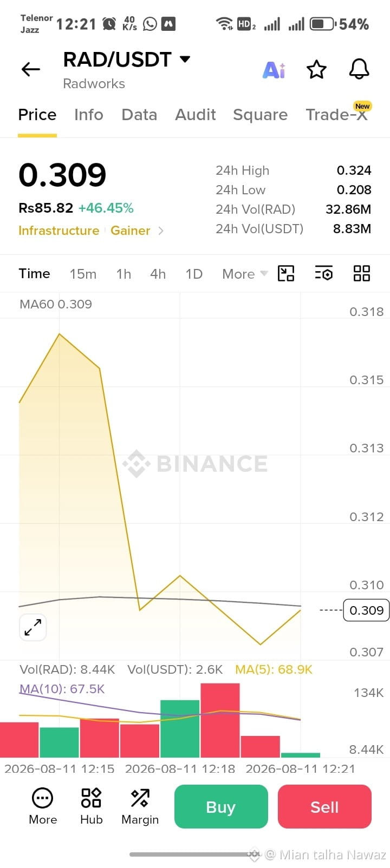390x868 pixels.
Task: Open price alert bell icon
Action: pos(359,69)
